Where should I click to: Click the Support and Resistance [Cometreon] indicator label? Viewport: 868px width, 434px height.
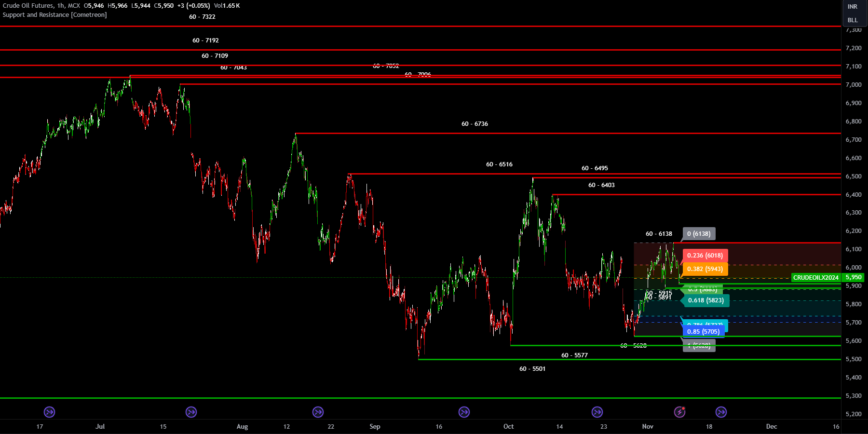click(54, 15)
